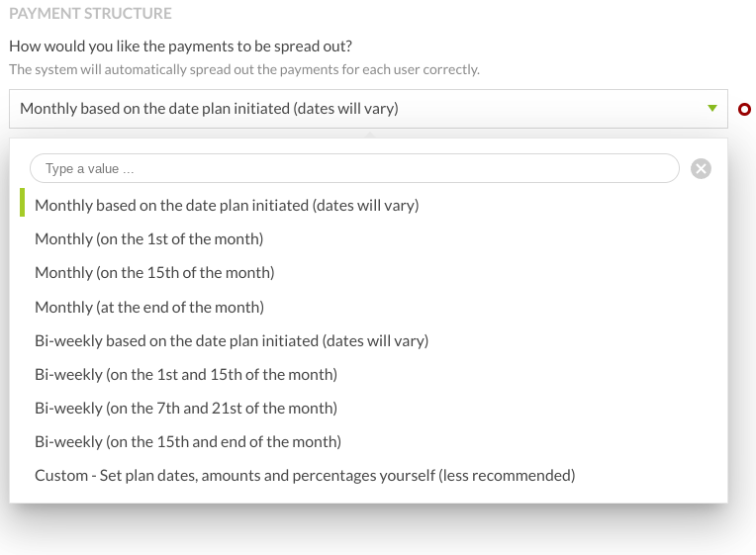
Task: Click the green selected-option marker bar
Action: tap(22, 204)
